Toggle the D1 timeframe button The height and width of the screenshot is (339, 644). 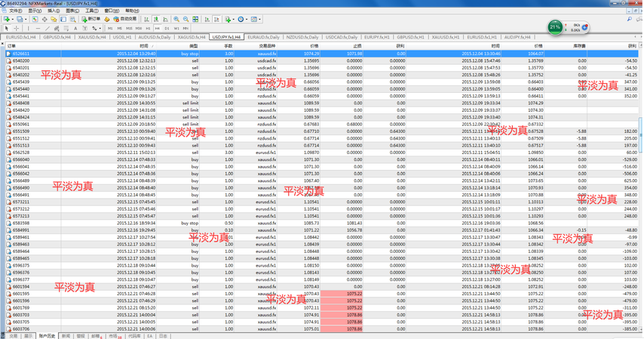166,28
